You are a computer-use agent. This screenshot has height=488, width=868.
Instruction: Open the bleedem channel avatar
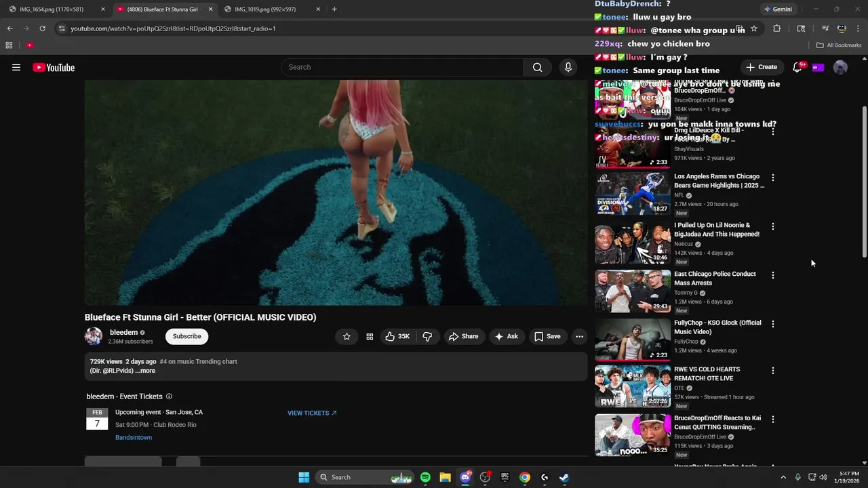(x=94, y=336)
